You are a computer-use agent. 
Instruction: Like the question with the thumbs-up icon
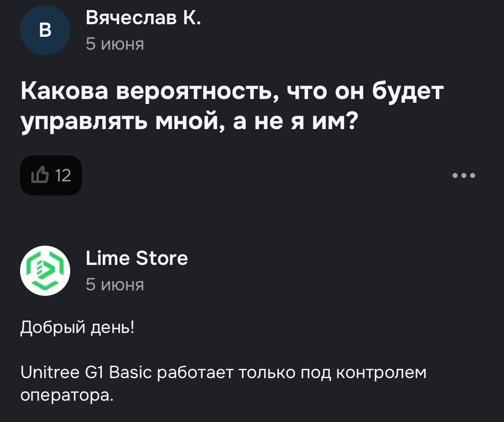click(40, 175)
